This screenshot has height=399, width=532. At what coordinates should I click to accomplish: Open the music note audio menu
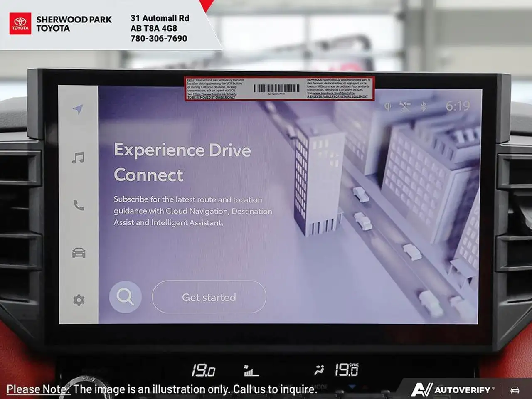click(78, 158)
